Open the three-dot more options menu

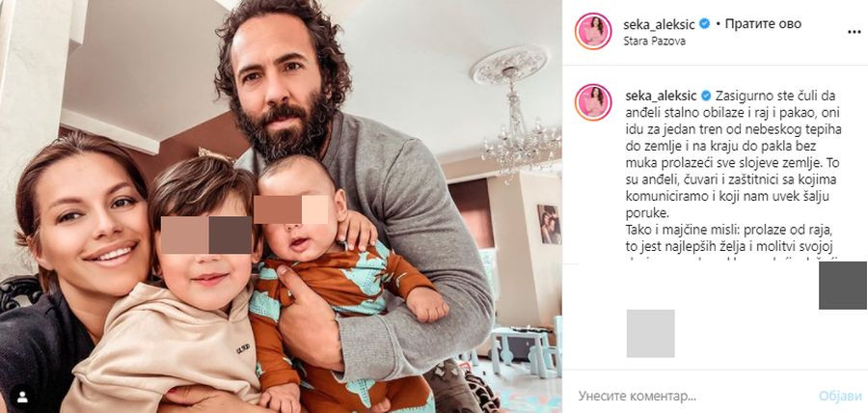pos(854,32)
